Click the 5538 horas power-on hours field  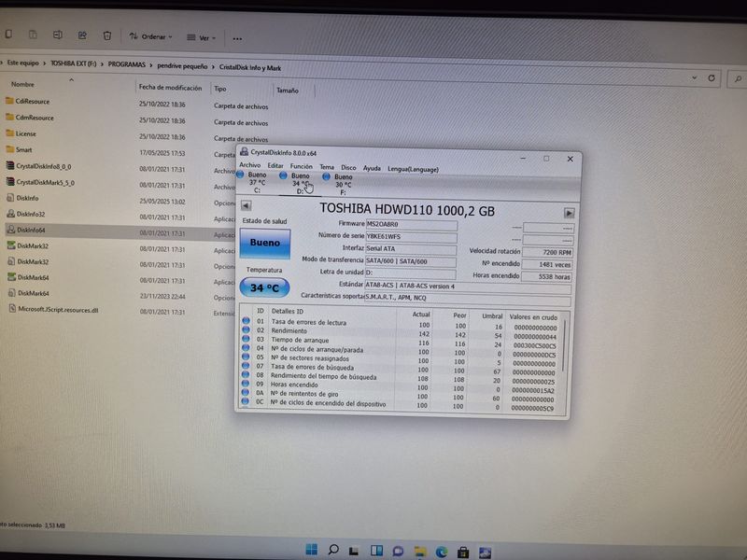[546, 276]
